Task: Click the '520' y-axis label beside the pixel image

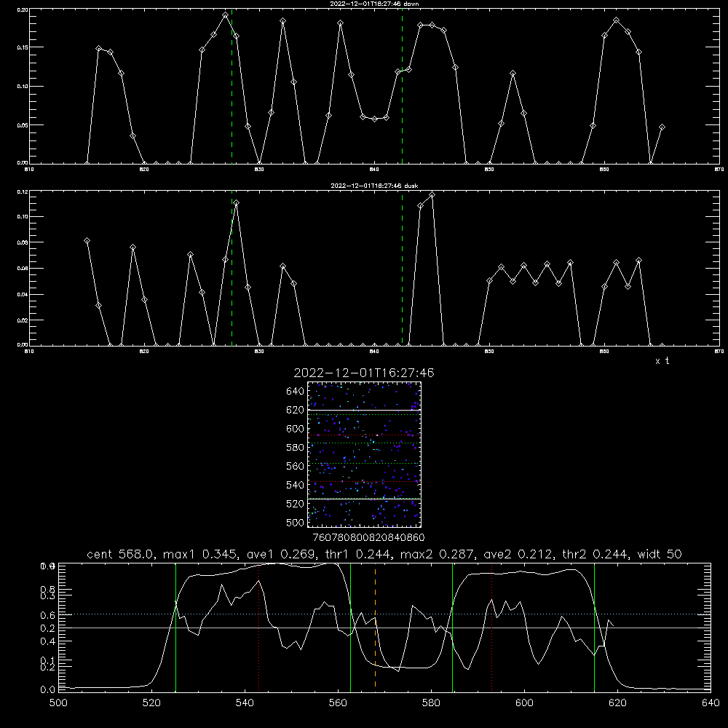Action: coord(296,504)
